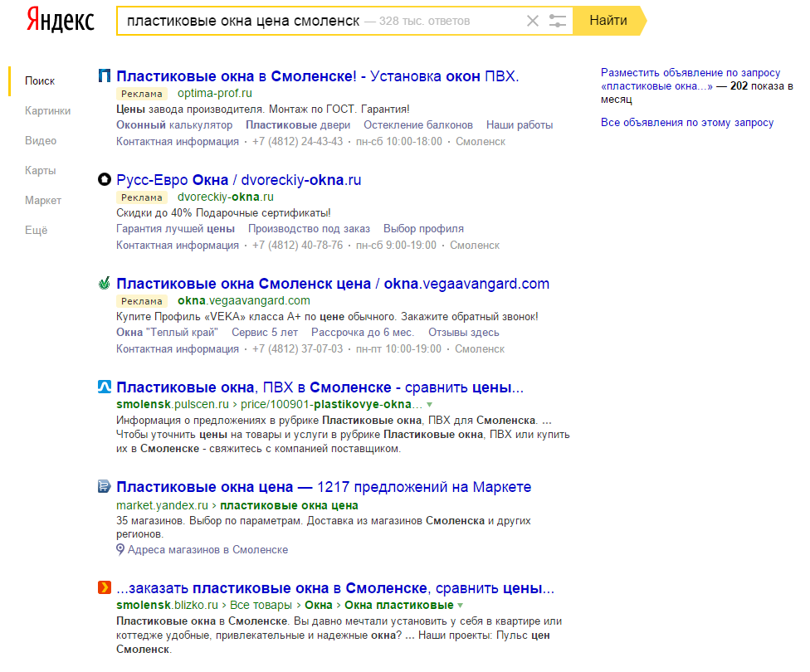810x672 pixels.
Task: Open Все объявления по этому запросу link
Action: coord(687,123)
